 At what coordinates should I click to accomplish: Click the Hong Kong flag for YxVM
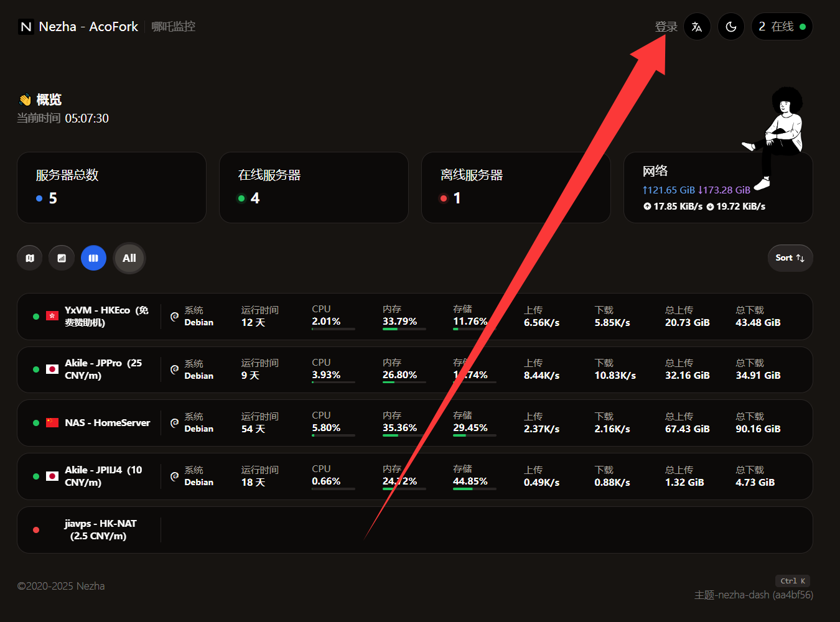point(52,316)
